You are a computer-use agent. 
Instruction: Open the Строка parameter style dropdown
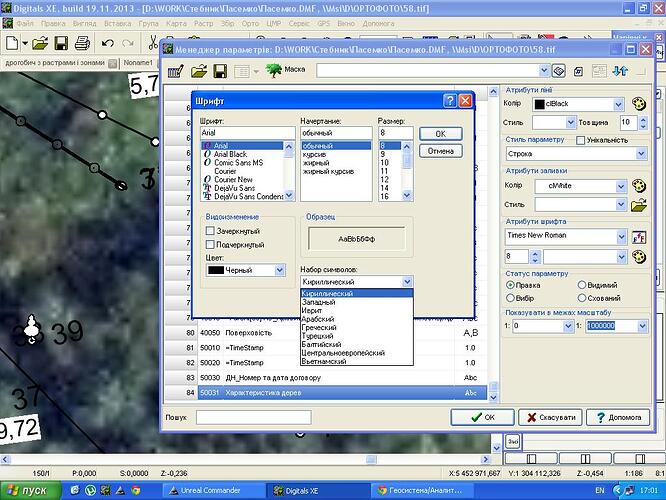[641, 154]
